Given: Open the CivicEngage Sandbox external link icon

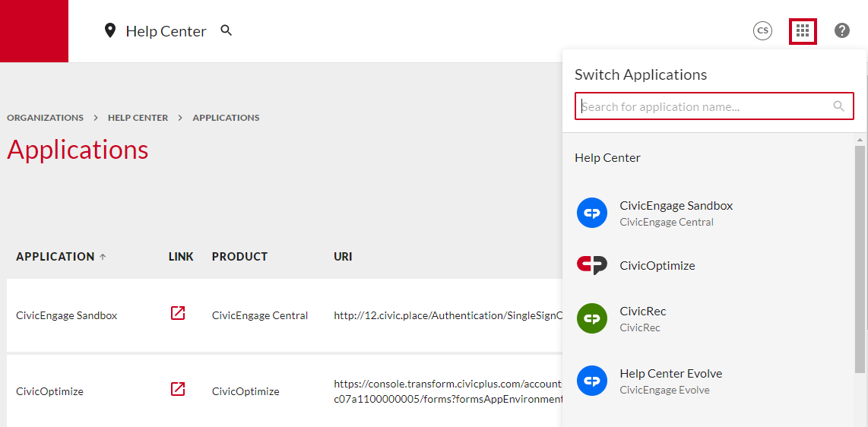Looking at the screenshot, I should (x=178, y=313).
